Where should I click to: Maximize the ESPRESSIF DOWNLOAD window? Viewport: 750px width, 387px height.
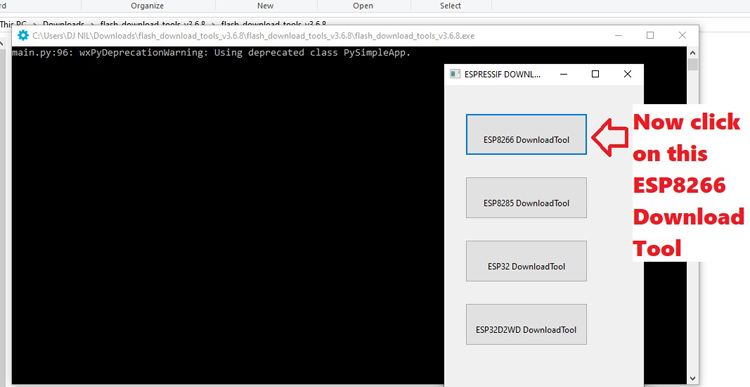[x=595, y=74]
